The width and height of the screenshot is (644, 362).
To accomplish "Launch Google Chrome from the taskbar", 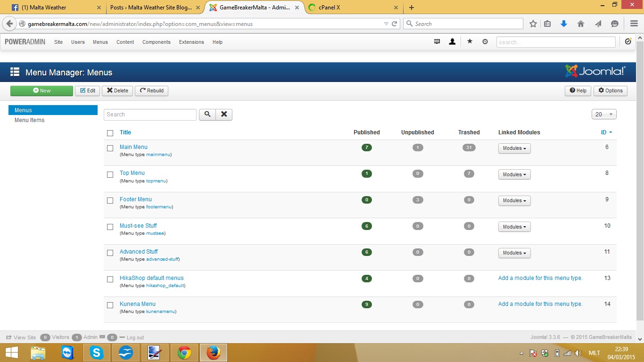I will coord(184,352).
